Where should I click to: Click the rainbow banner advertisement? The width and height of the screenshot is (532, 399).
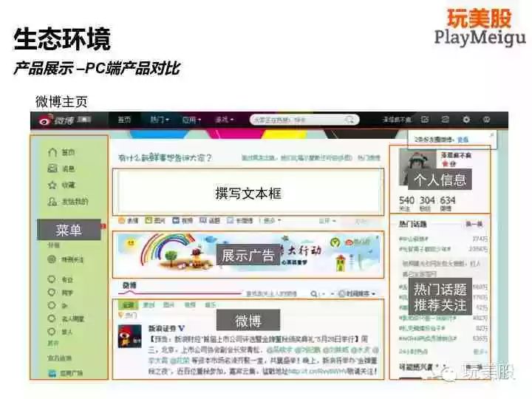248,254
